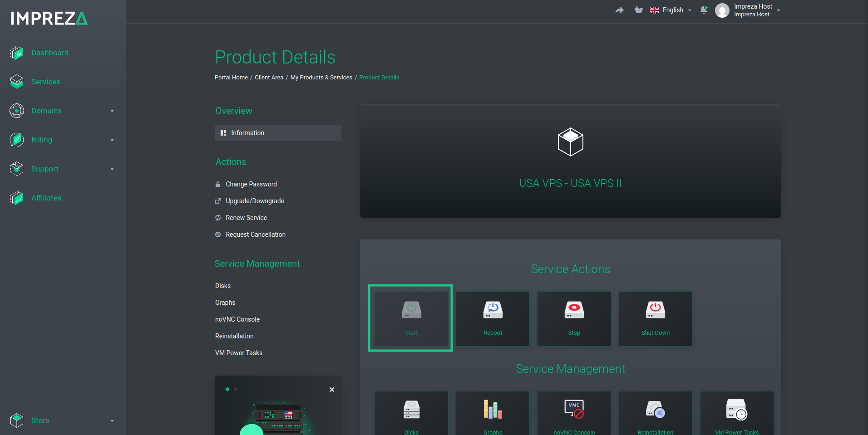
Task: Open the noVNC Console tile
Action: pos(574,413)
